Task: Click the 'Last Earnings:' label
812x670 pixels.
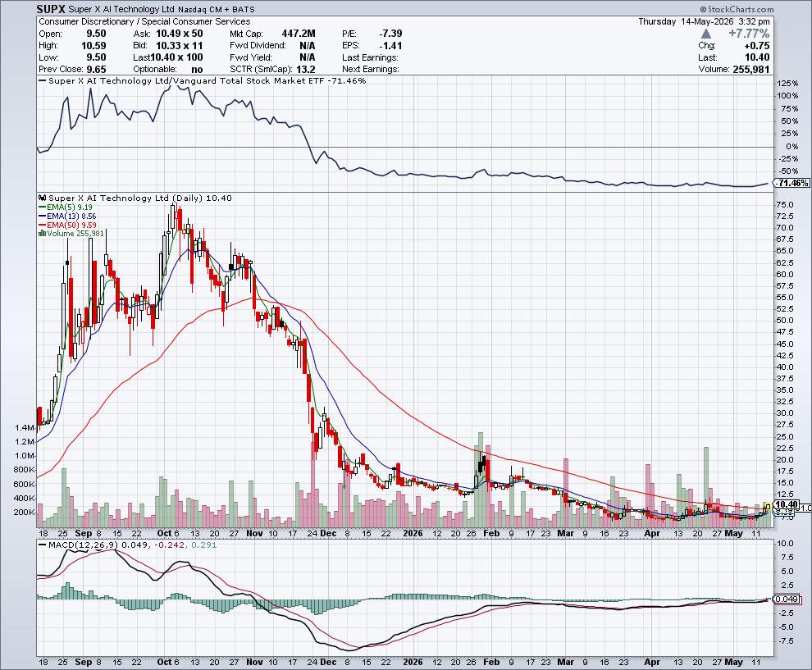Action: coord(370,57)
